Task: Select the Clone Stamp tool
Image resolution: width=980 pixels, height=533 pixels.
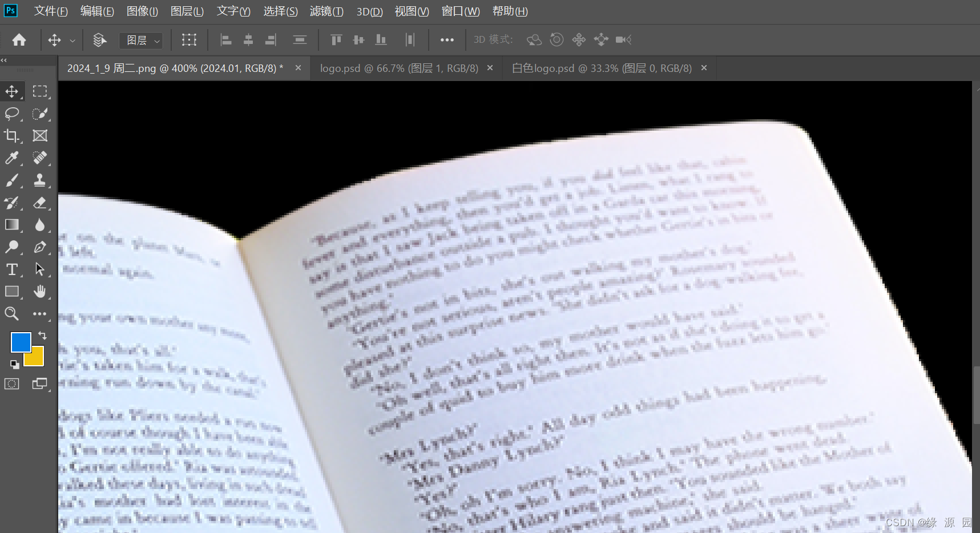Action: pyautogui.click(x=40, y=180)
